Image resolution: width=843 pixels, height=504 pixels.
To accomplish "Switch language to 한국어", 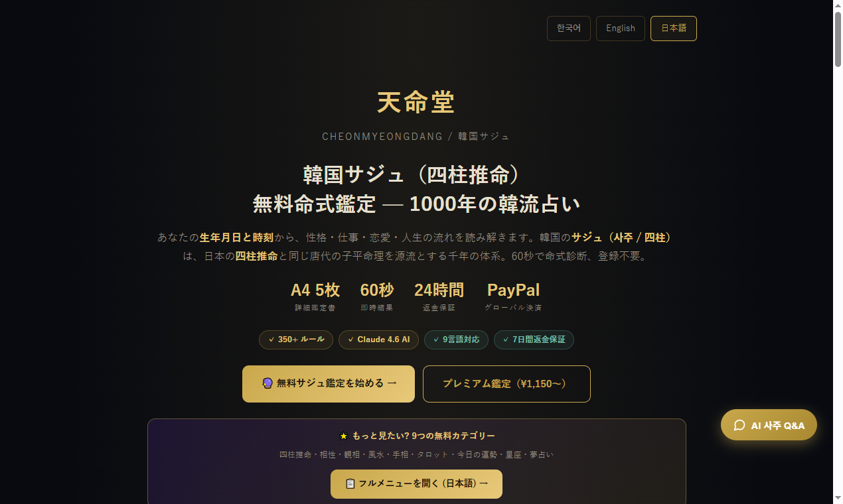I will pyautogui.click(x=568, y=29).
